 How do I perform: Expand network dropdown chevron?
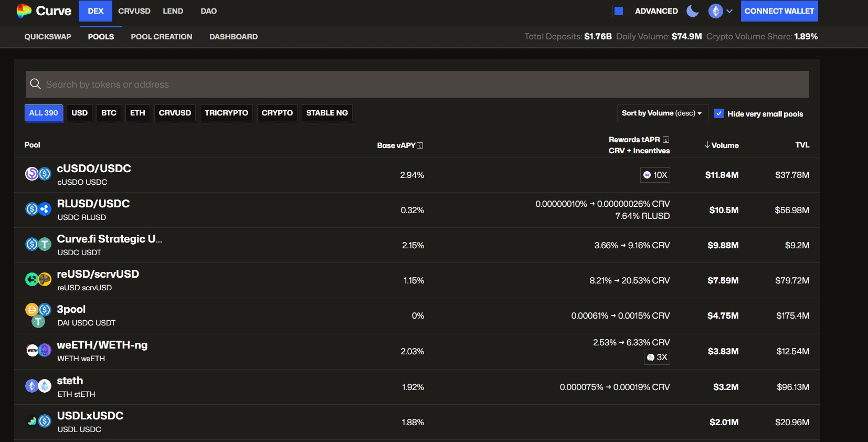[x=729, y=11]
